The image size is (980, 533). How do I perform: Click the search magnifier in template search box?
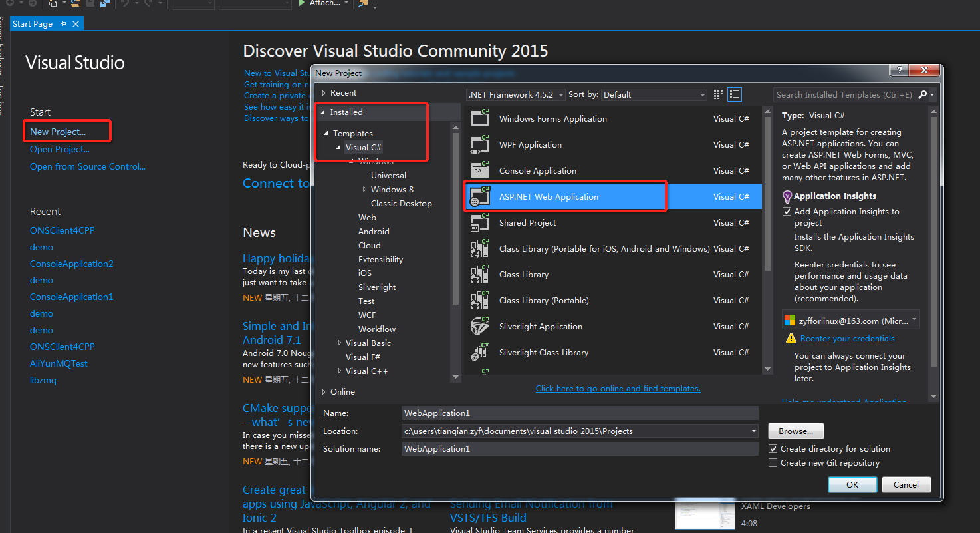tap(923, 94)
